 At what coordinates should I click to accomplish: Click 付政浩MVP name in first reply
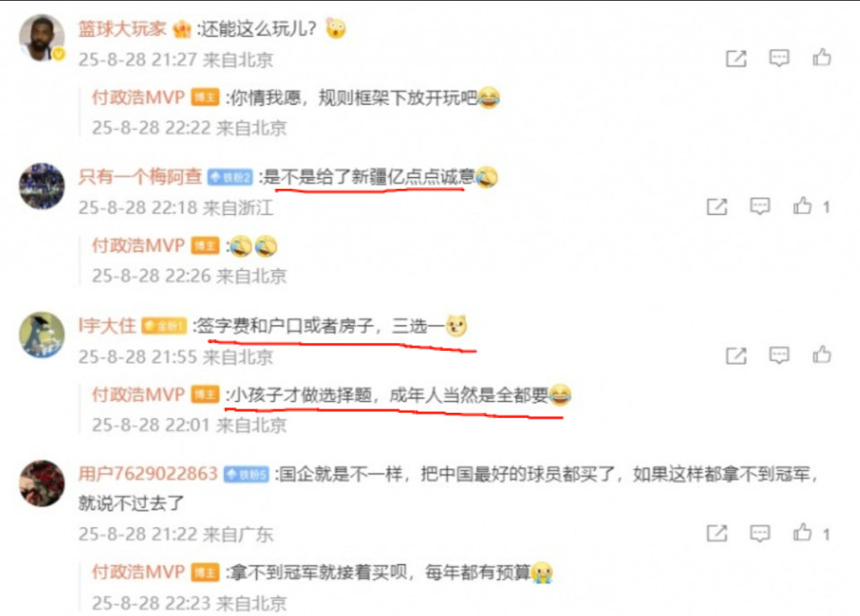(x=138, y=97)
